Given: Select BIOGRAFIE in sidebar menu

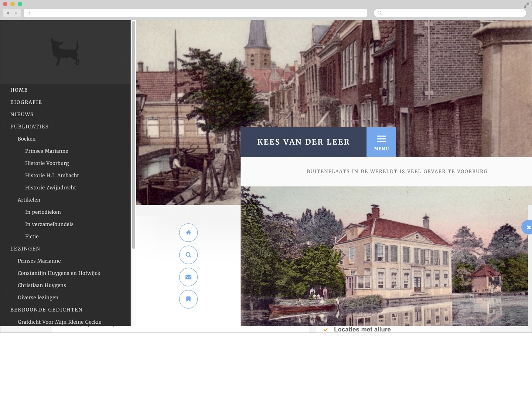Looking at the screenshot, I should (26, 102).
